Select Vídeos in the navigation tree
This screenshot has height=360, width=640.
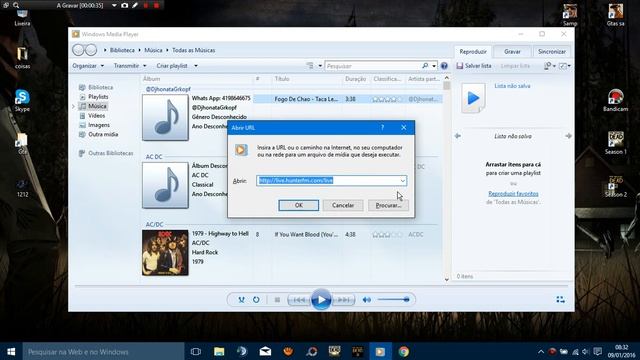[x=93, y=116]
